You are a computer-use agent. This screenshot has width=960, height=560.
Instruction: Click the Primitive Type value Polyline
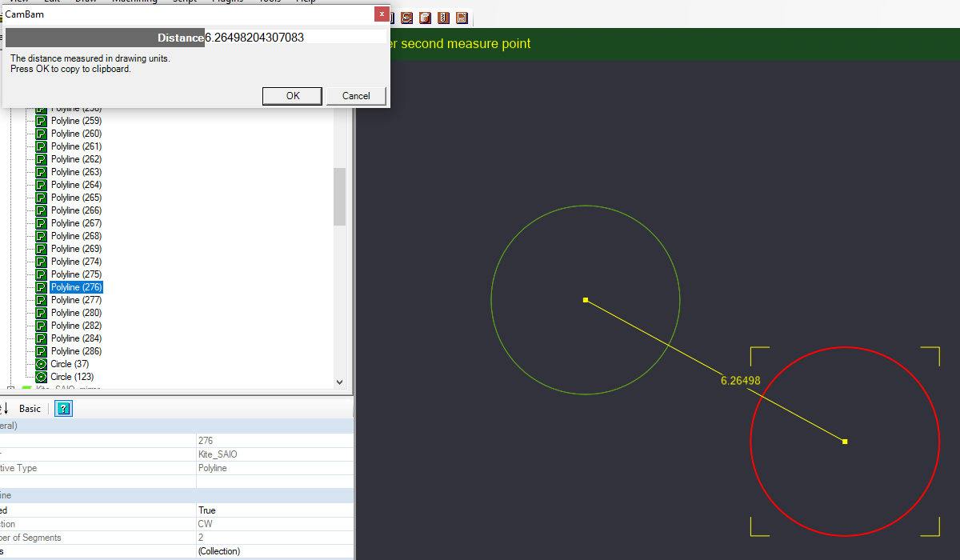coord(274,468)
